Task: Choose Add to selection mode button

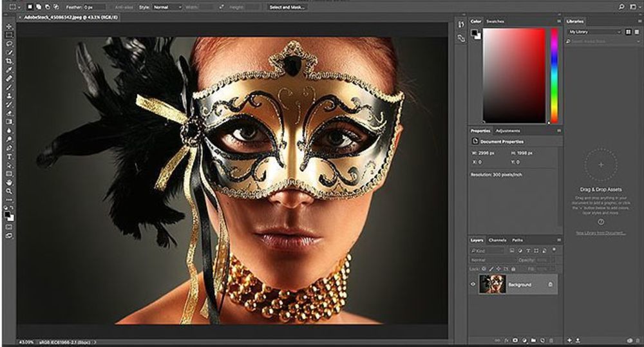Action: 39,7
